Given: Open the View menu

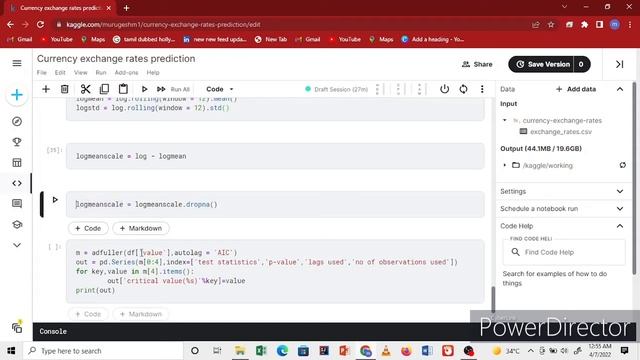Looking at the screenshot, I should pyautogui.click(x=80, y=72).
